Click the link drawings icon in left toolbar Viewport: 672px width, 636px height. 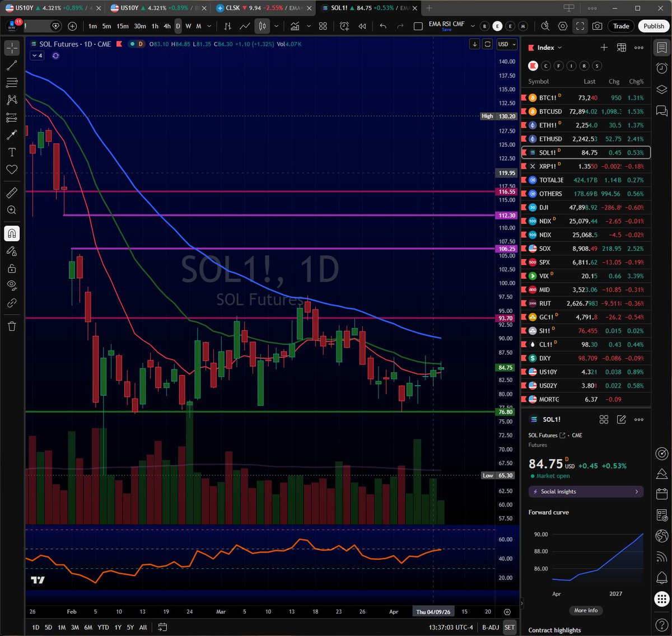(12, 303)
